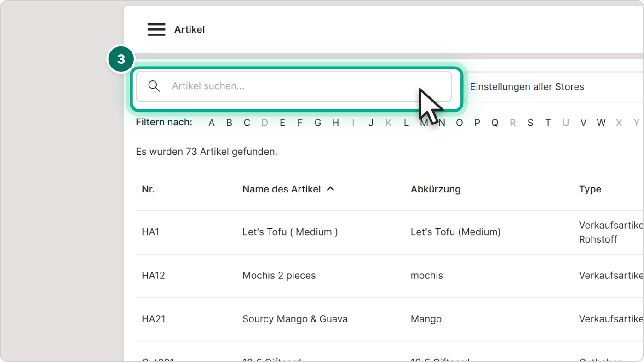Pick letter S in 'Filtern nach'
Image resolution: width=644 pixels, height=362 pixels.
pyautogui.click(x=530, y=123)
